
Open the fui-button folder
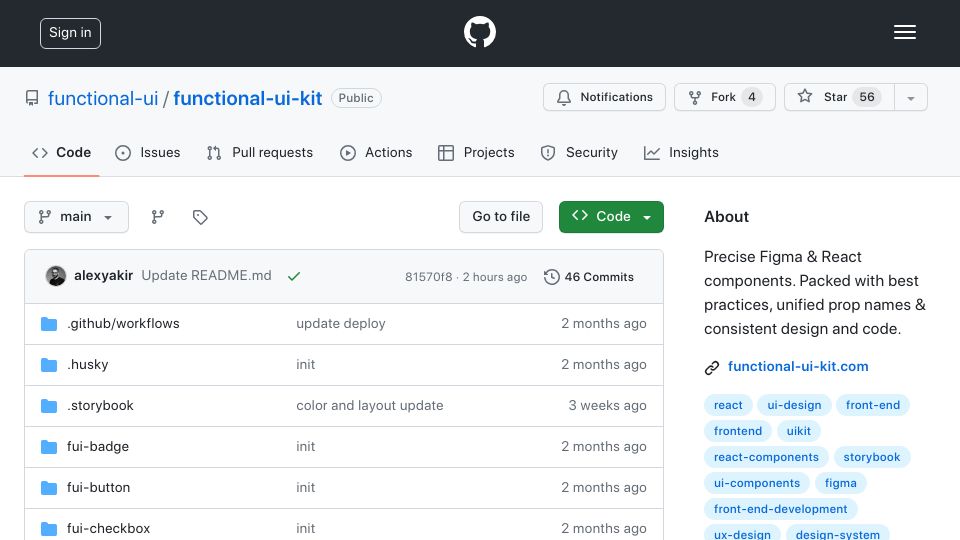point(99,487)
